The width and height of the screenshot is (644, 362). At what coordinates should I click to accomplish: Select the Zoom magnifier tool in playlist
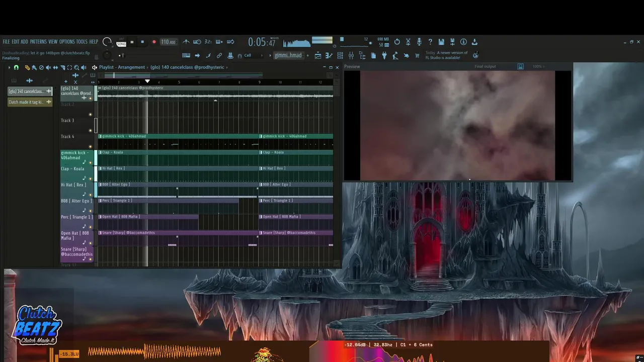[x=76, y=67]
